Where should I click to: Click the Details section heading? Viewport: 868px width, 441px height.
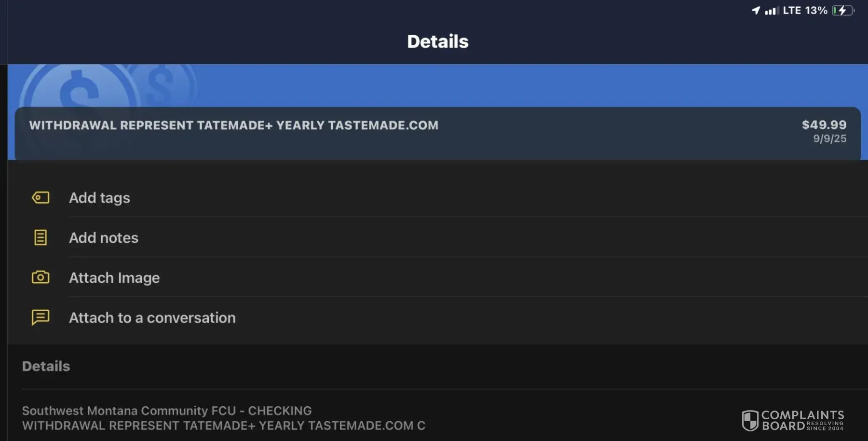tap(46, 366)
